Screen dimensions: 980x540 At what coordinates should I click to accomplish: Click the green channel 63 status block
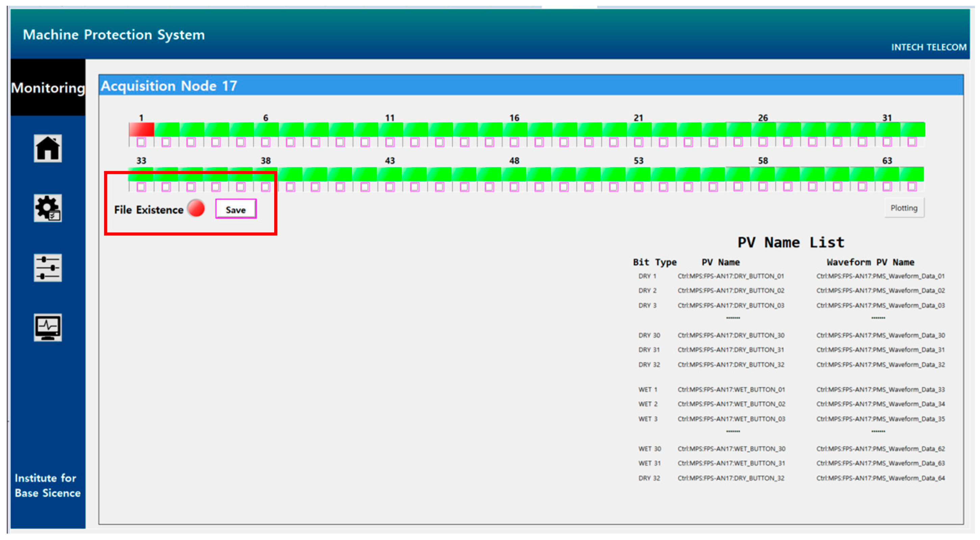coord(887,174)
